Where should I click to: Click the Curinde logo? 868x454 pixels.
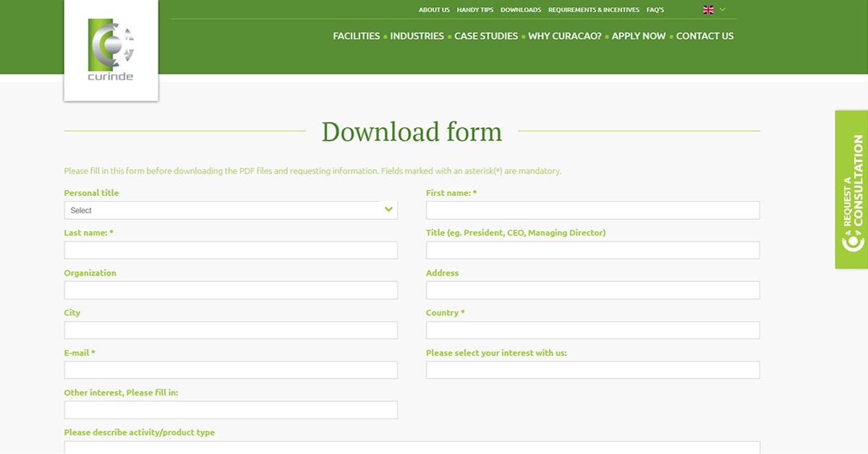click(111, 49)
